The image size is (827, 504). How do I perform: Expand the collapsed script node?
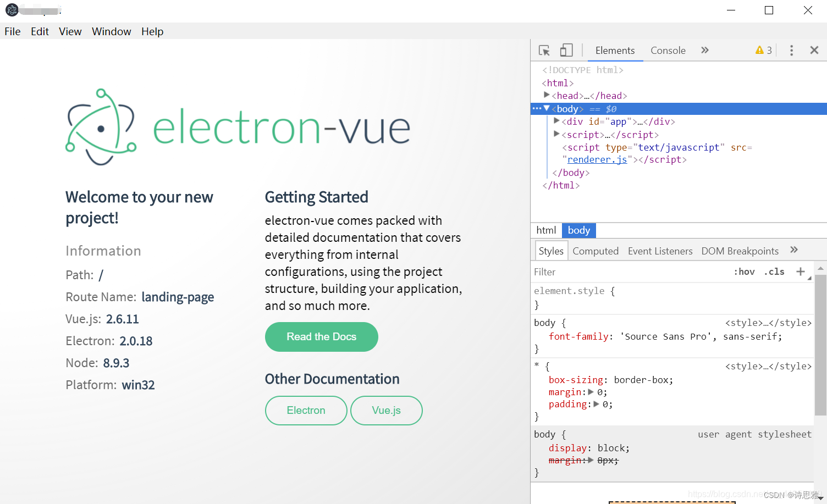coord(556,134)
